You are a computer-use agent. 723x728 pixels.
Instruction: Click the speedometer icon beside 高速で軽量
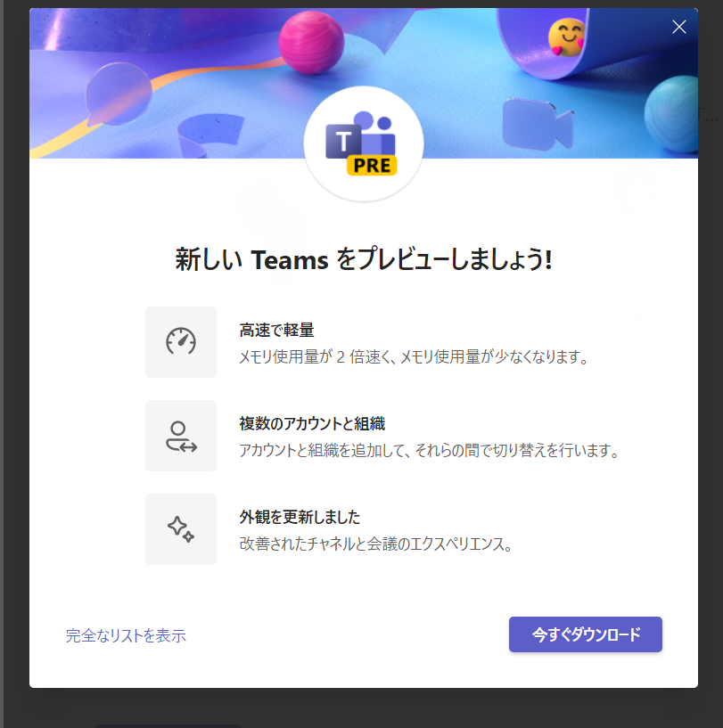coord(181,341)
